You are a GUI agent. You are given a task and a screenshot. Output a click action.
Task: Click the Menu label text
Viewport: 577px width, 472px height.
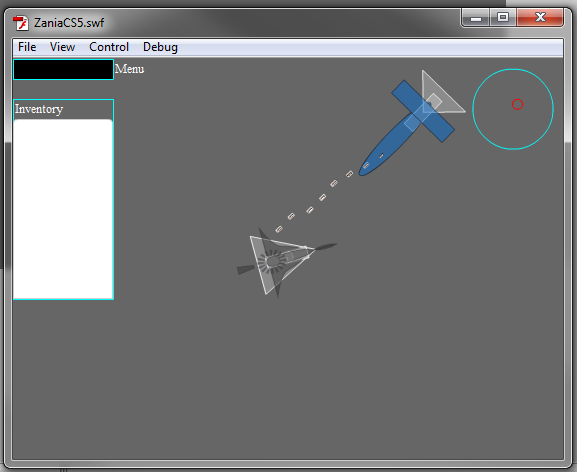(x=130, y=69)
